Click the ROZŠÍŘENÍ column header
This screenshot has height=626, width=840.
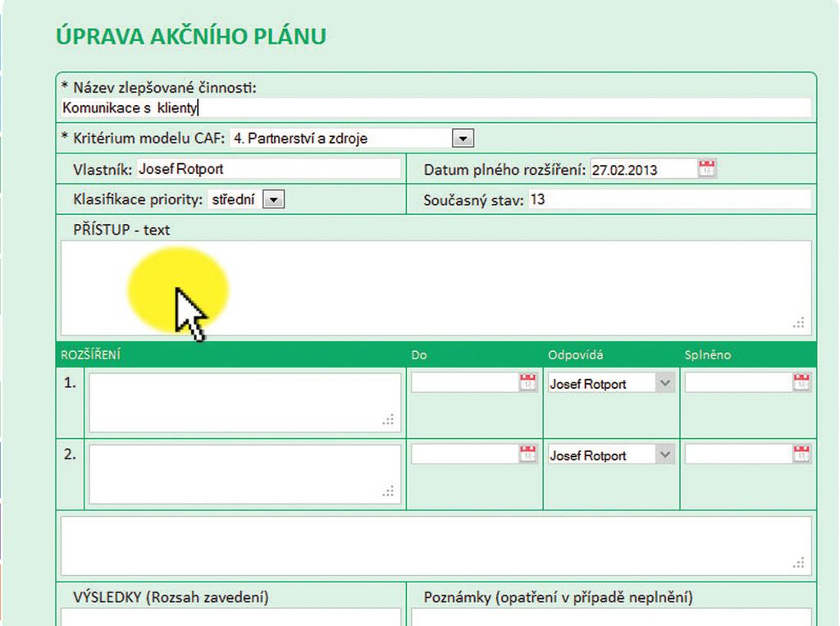[90, 354]
